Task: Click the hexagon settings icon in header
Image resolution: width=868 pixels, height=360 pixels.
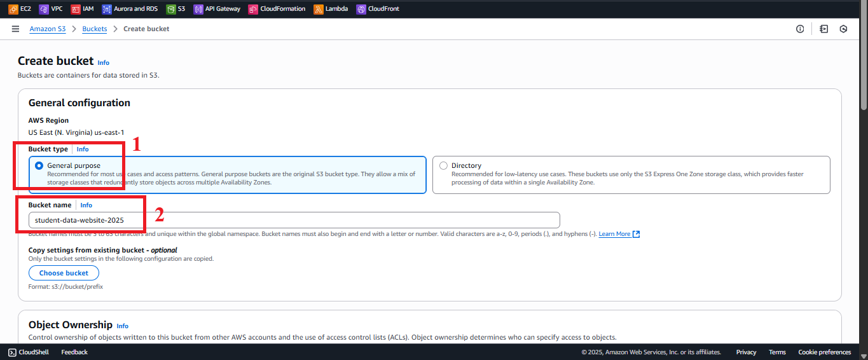Action: pyautogui.click(x=844, y=29)
